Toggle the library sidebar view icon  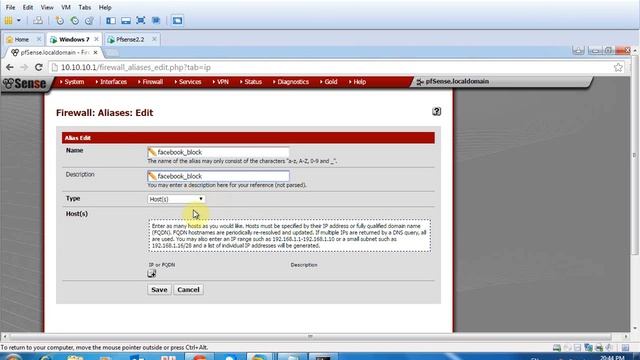pos(111,20)
